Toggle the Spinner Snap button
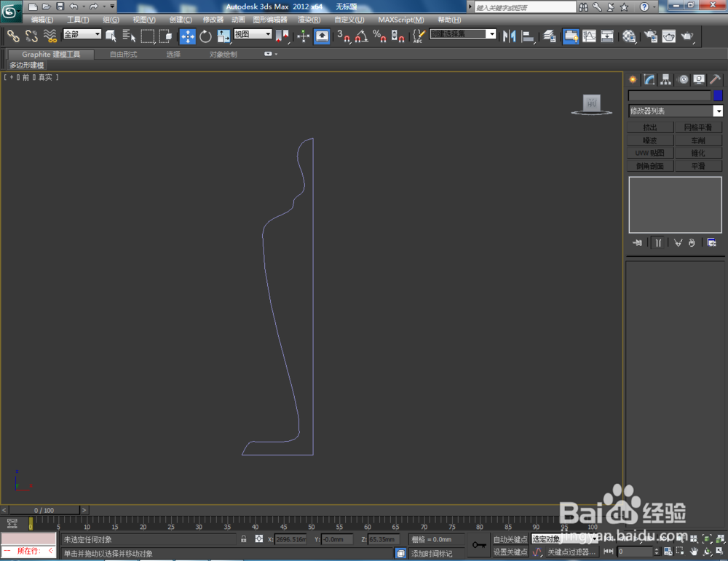728x561 pixels. (397, 36)
